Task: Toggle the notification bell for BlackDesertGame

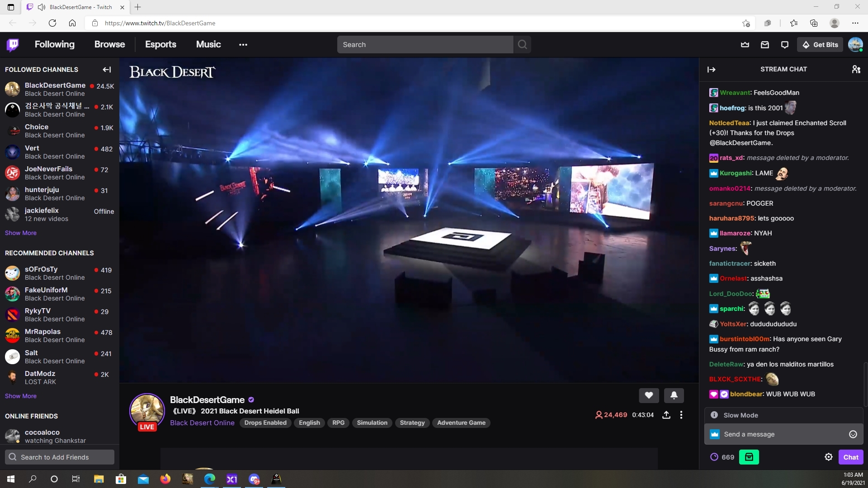Action: [x=674, y=395]
